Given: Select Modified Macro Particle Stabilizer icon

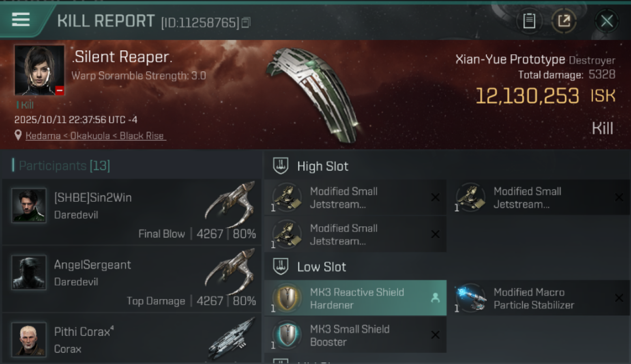Looking at the screenshot, I should point(470,298).
